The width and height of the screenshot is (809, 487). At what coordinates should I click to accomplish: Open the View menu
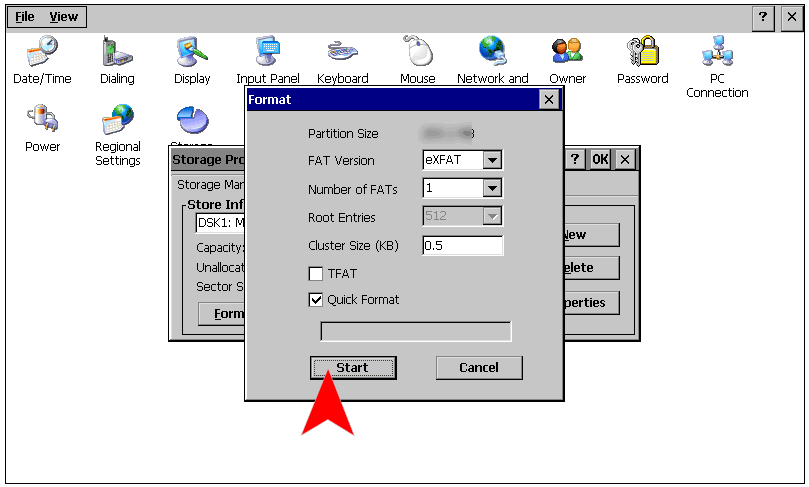click(x=64, y=17)
